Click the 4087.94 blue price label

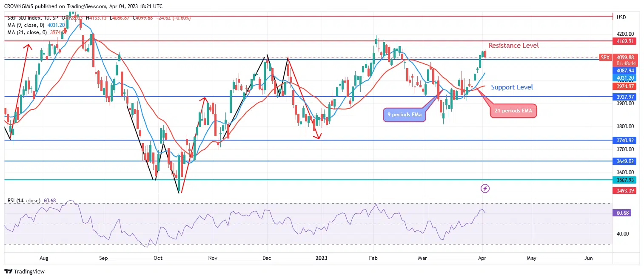[624, 71]
